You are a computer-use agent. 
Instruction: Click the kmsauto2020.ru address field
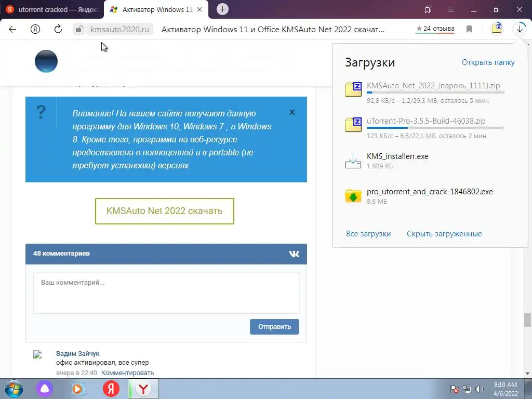(119, 30)
